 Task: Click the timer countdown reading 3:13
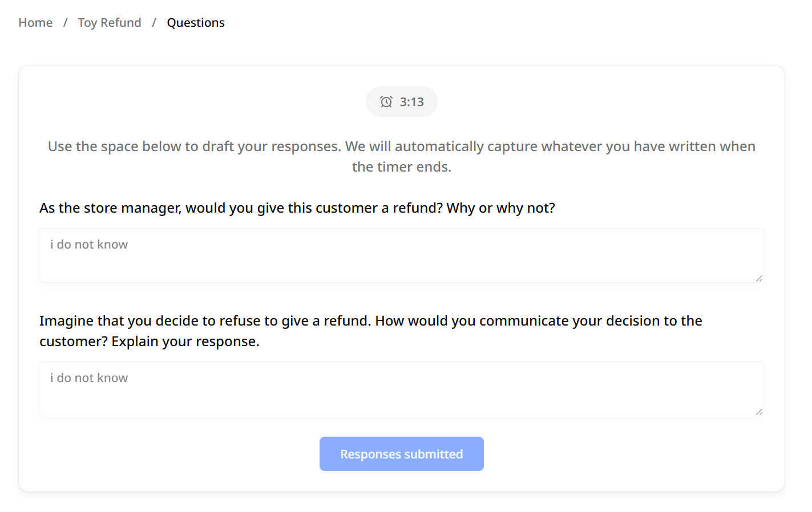click(x=412, y=101)
